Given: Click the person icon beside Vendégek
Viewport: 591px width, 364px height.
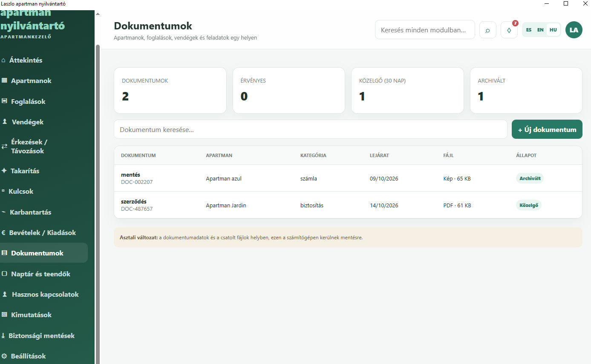Looking at the screenshot, I should (x=5, y=122).
